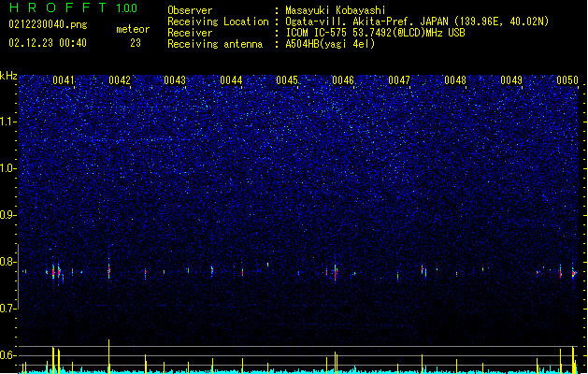Click time marker 0050
This screenshot has height=374, width=588.
[567, 80]
